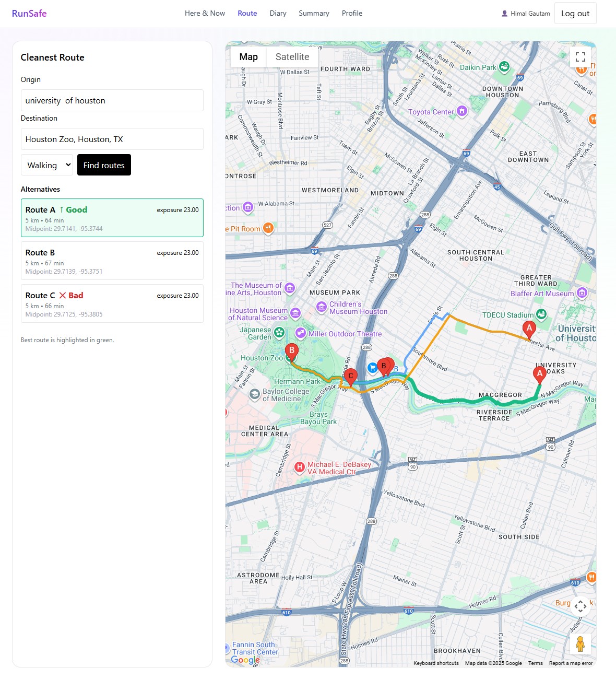
Task: Select Blaffer Art Museum marker icon
Action: pos(582,293)
